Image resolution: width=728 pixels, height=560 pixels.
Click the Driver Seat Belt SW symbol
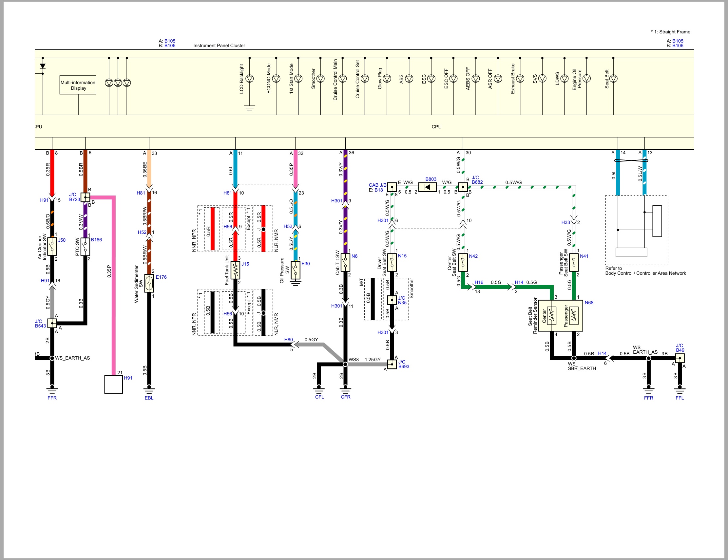click(x=392, y=263)
